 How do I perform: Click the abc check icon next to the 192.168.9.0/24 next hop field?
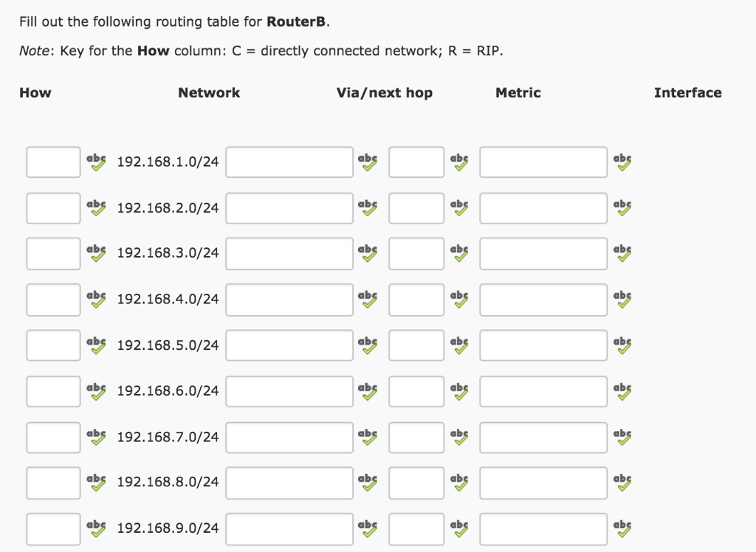[367, 528]
